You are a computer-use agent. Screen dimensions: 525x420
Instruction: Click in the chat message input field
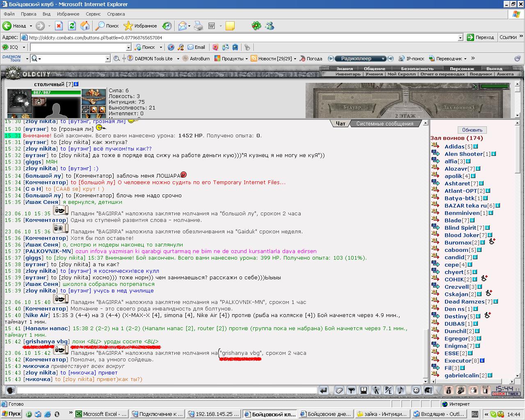[x=167, y=390]
